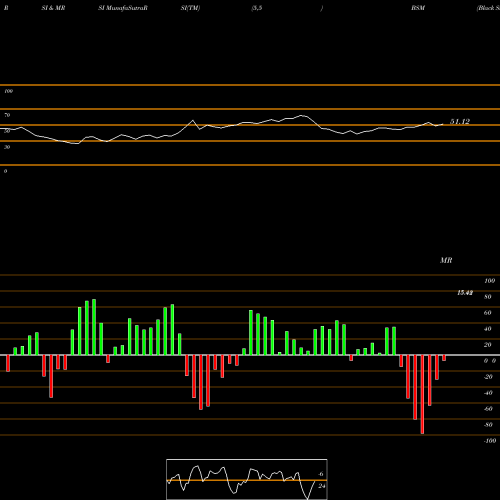Image resolution: width=500 pixels, height=500 pixels.
Task: Click the SI & MR header text
Action: point(53,8)
